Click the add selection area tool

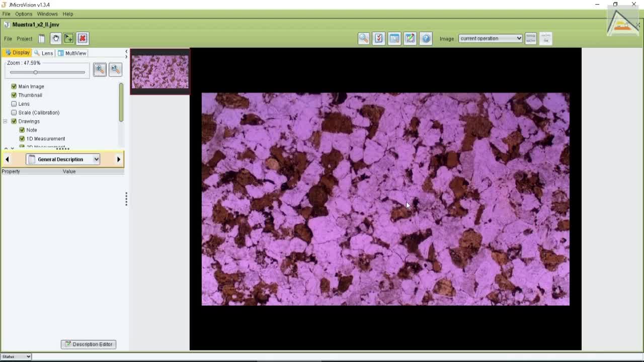pos(69,38)
